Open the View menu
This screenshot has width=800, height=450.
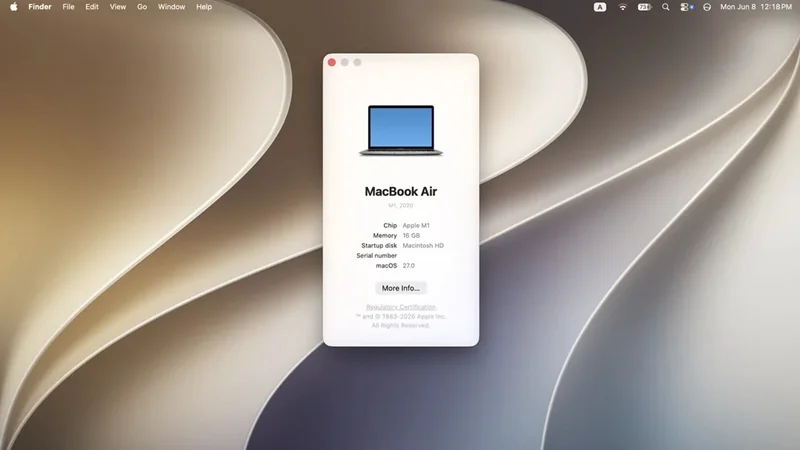point(118,7)
